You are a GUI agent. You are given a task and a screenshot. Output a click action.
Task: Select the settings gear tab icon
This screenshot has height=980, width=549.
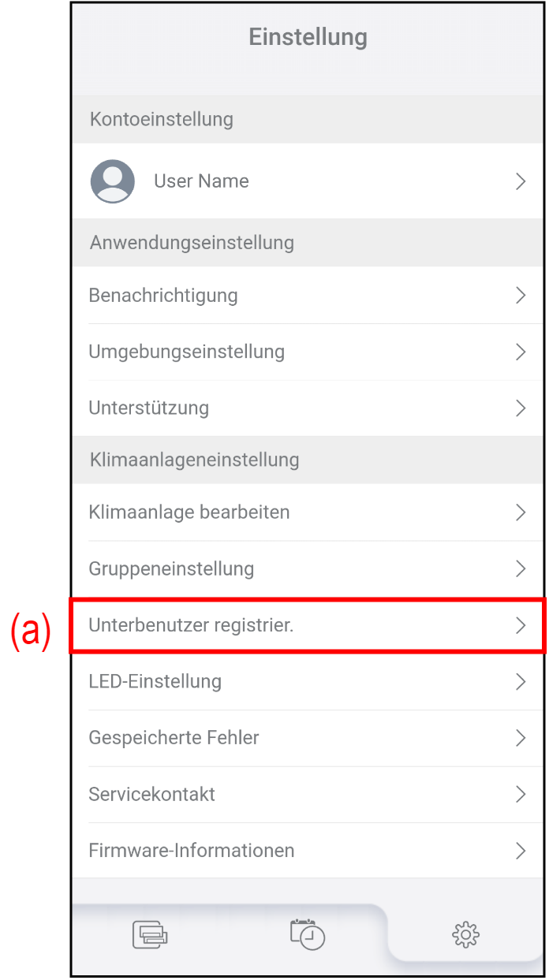(x=465, y=934)
